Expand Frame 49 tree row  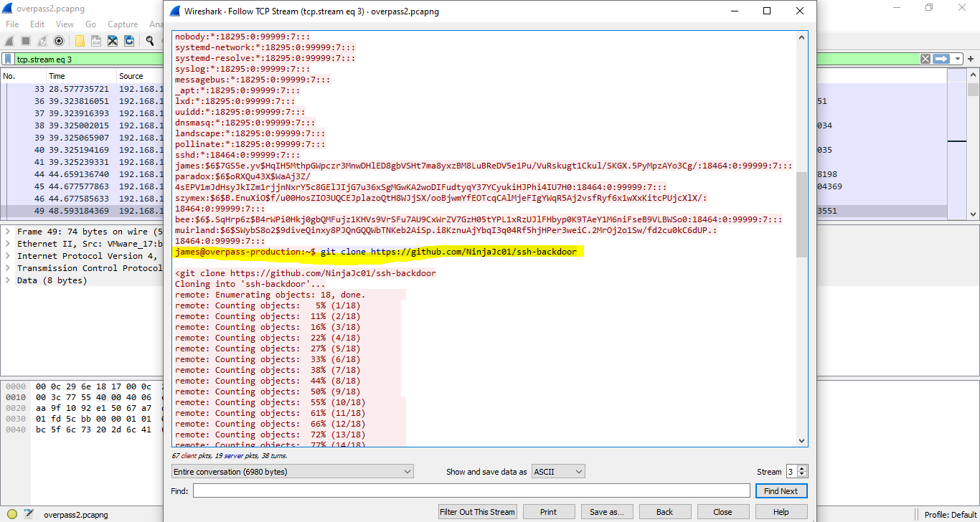point(7,232)
